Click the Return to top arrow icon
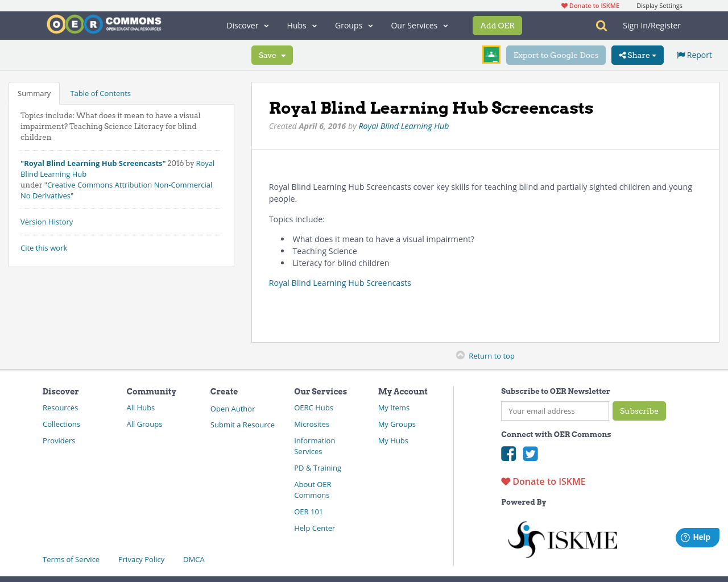This screenshot has width=728, height=582. [460, 355]
